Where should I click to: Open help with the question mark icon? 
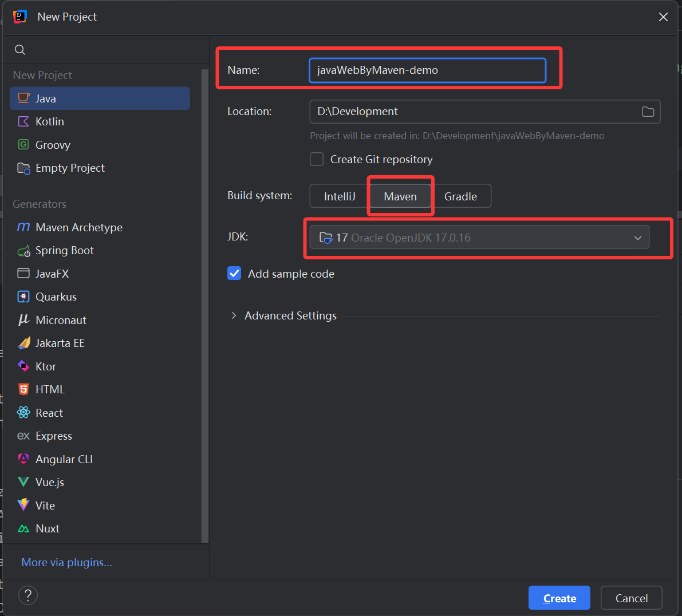[28, 595]
